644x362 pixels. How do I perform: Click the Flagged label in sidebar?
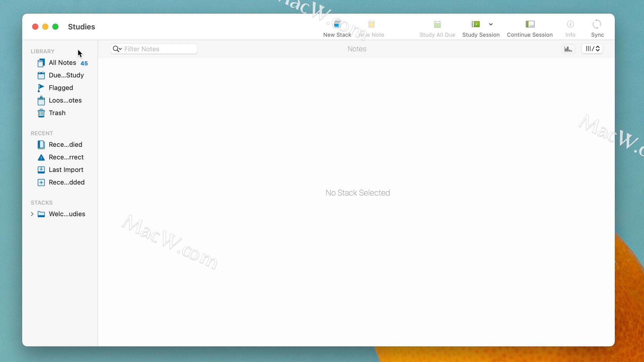(61, 88)
